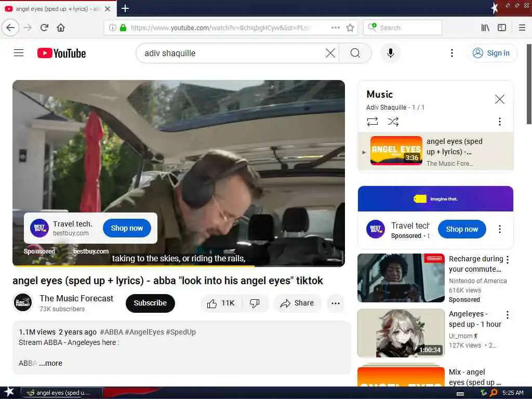
Task: Go back using the browser back arrow
Action: (10, 28)
